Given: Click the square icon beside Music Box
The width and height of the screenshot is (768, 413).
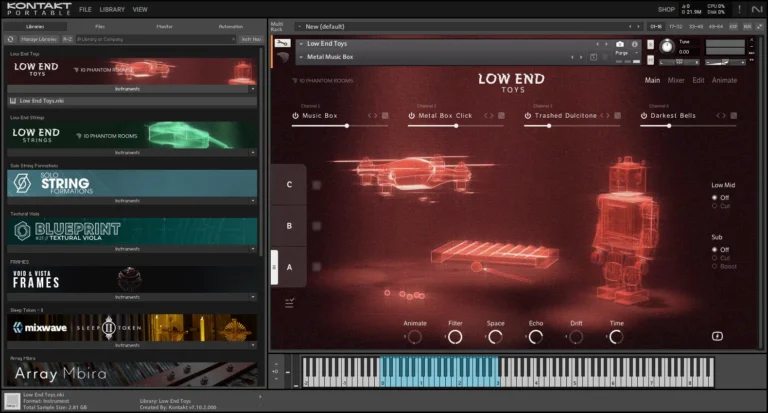Looking at the screenshot, I should coord(385,116).
